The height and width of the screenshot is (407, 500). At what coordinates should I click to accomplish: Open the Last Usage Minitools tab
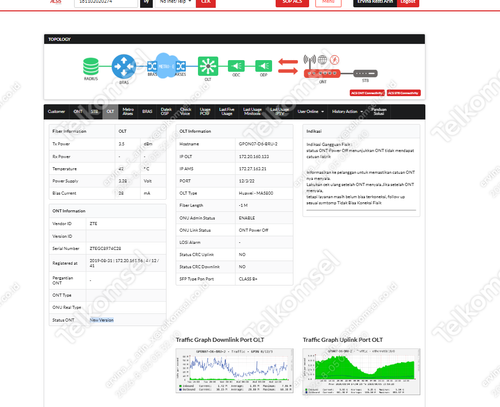(252, 112)
